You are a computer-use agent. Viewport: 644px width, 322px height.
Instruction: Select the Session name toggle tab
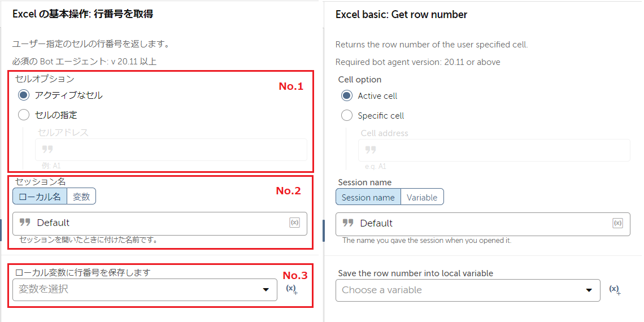(368, 197)
